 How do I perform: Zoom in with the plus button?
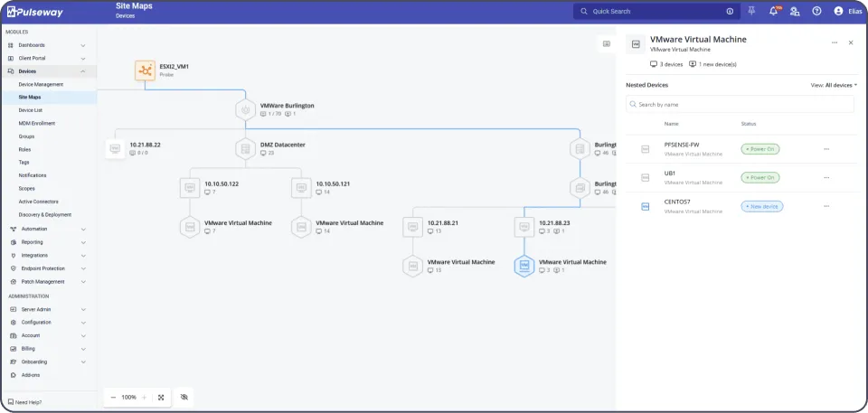tap(144, 398)
